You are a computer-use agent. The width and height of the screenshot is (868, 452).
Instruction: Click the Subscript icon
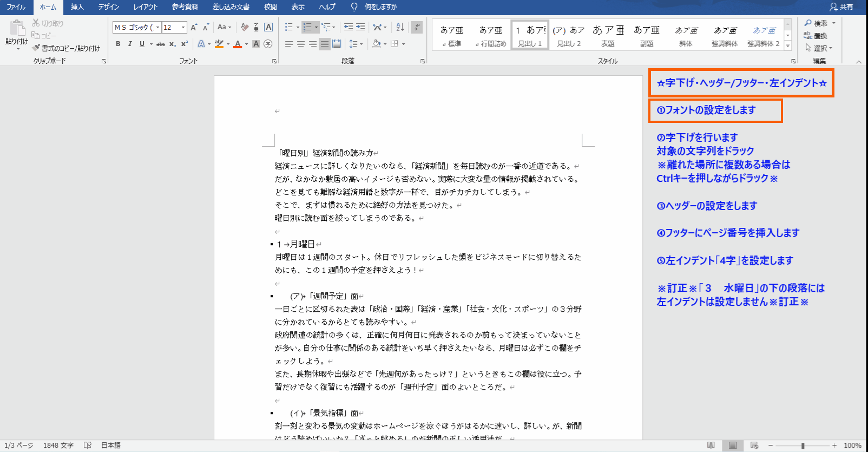[x=173, y=44]
